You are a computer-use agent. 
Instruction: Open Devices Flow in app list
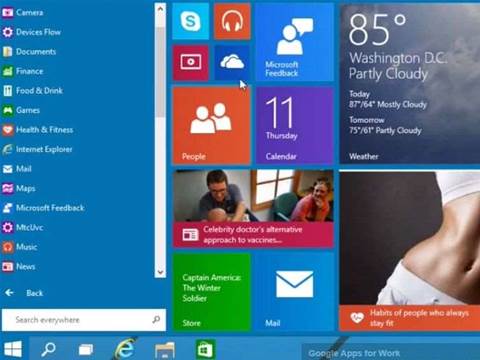[32, 32]
